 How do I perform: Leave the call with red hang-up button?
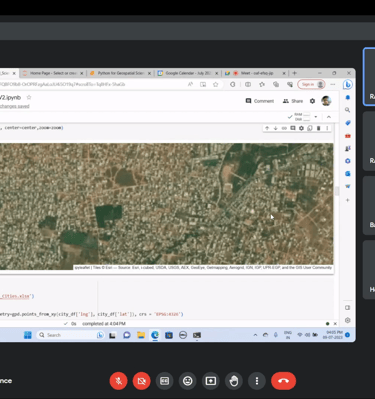283,381
